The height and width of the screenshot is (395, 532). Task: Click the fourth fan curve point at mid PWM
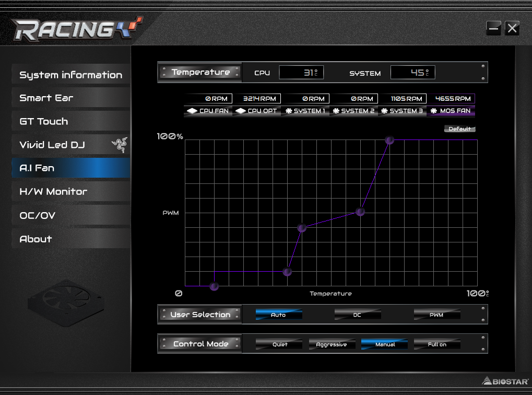[x=360, y=212]
